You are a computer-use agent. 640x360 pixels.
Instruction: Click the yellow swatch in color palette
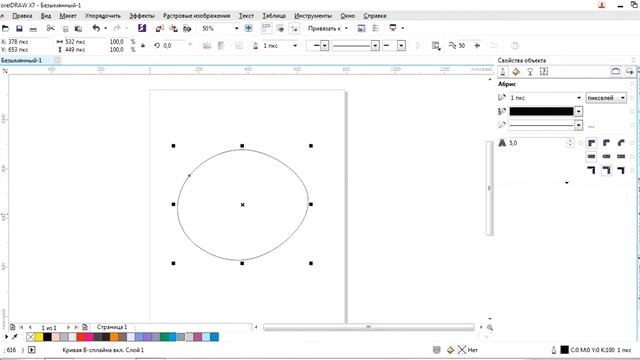(39, 337)
